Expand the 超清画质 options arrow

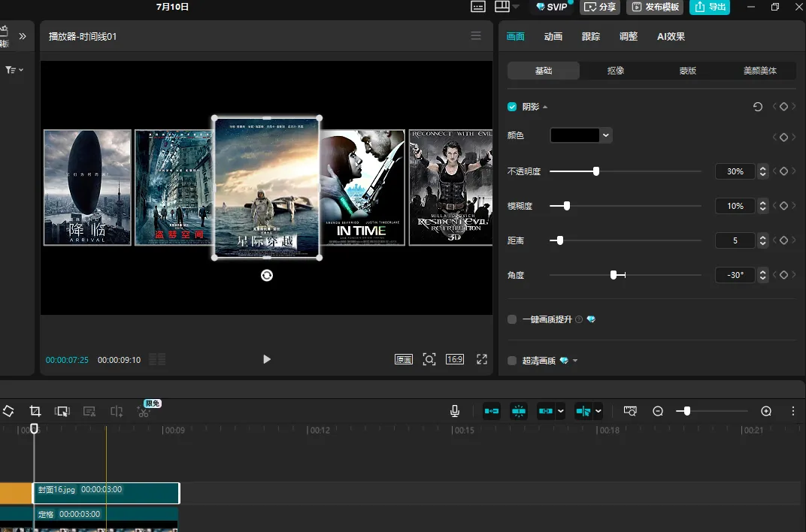(575, 361)
